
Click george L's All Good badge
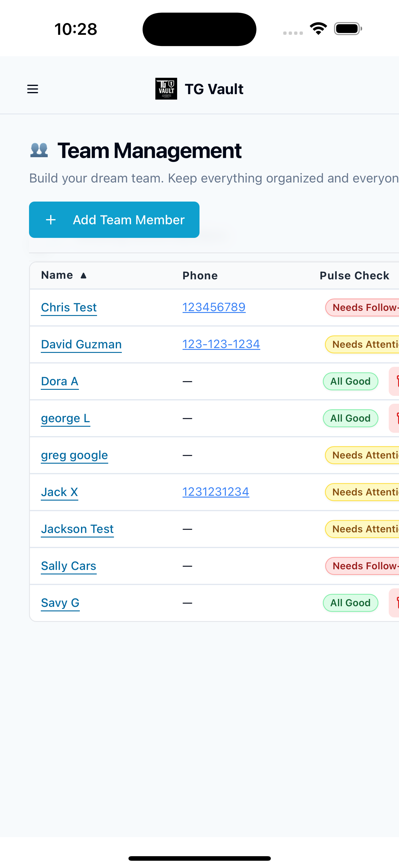(351, 418)
